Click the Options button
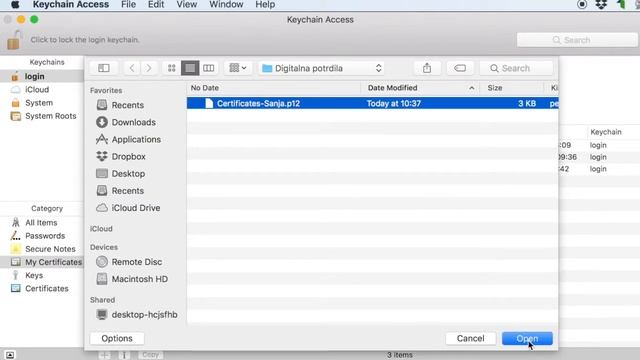Screen dimensions: 640x360 coord(117,338)
